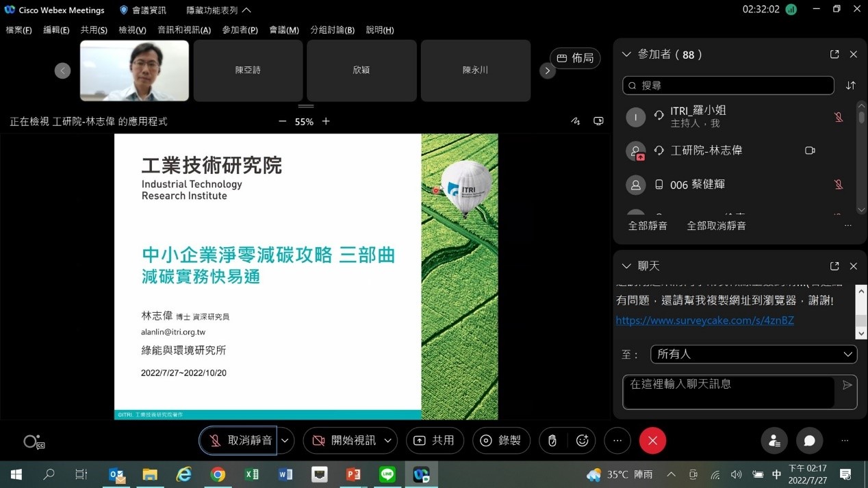Click the chat message input field

click(x=728, y=391)
